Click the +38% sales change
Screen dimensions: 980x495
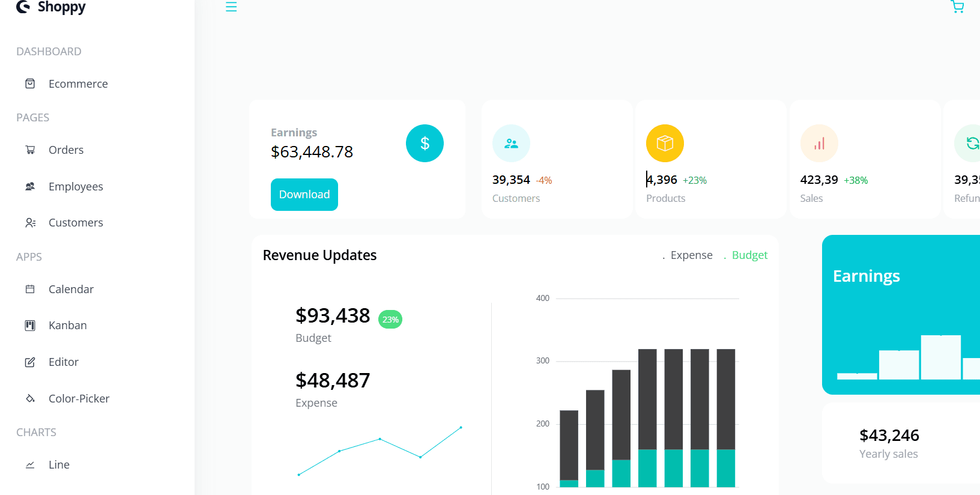pyautogui.click(x=856, y=180)
